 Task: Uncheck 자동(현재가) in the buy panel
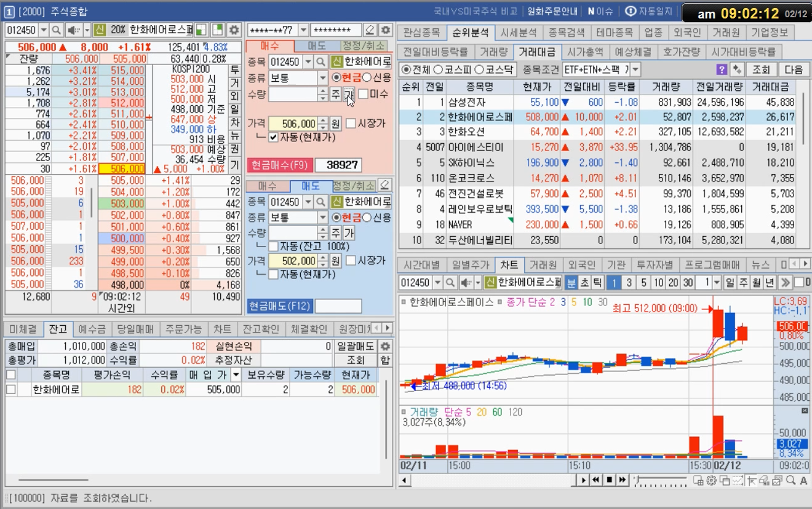tap(273, 137)
